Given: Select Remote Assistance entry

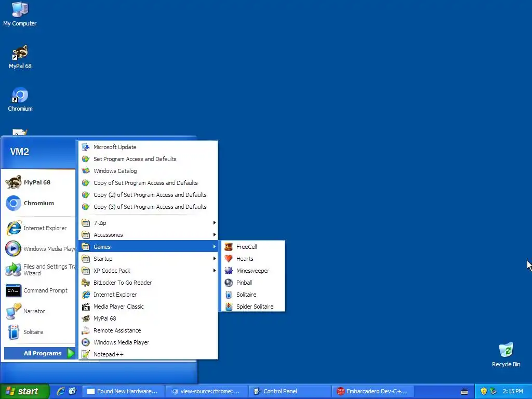Looking at the screenshot, I should point(148,330).
